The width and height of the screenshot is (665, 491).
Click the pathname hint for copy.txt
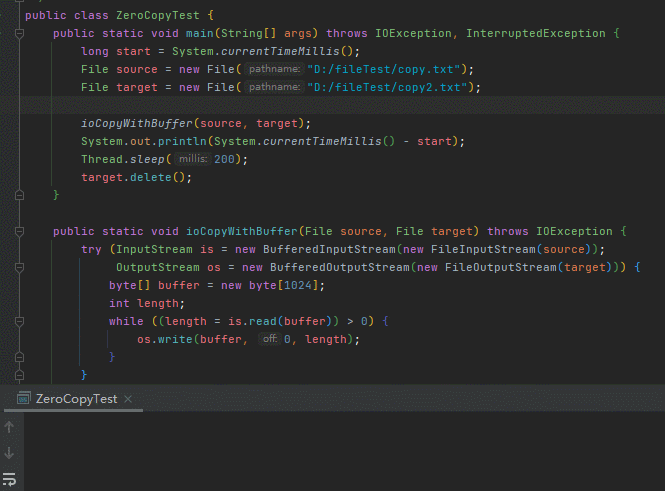click(274, 69)
